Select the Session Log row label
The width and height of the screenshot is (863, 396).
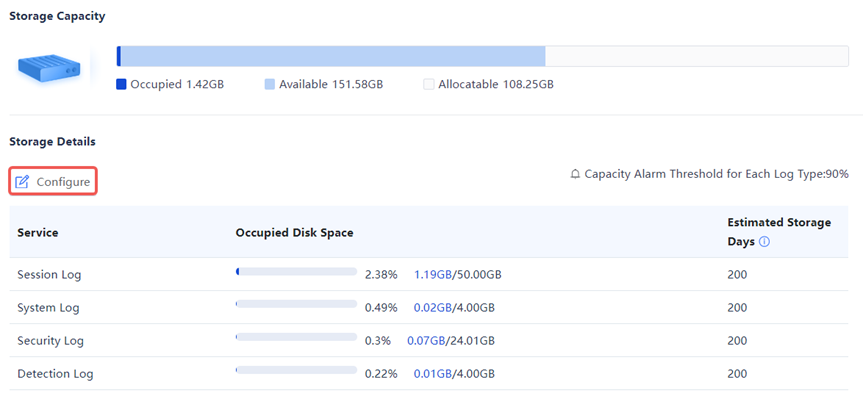pos(49,274)
